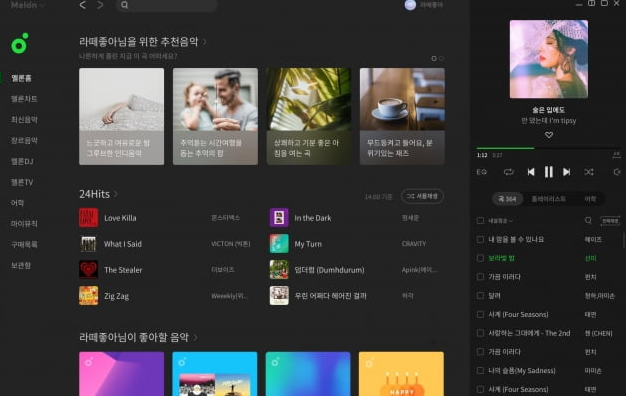
Task: Open the Melon logo home icon
Action: coord(20,43)
